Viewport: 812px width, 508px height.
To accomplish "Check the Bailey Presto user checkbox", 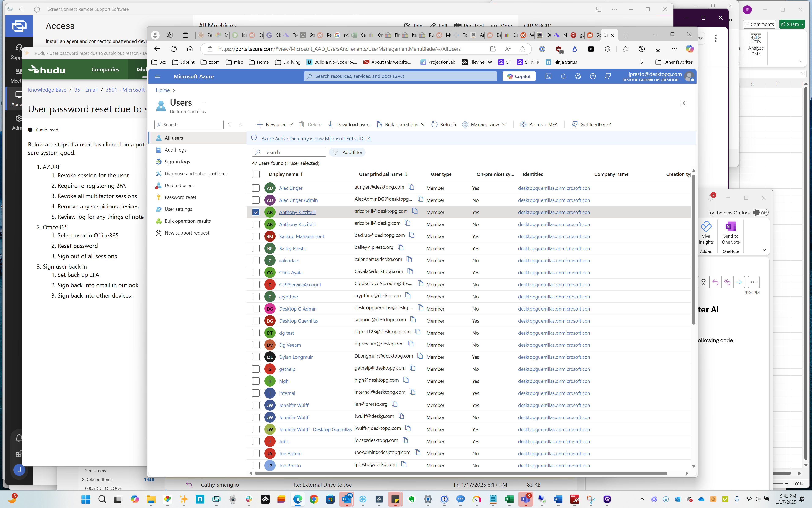I will (x=256, y=249).
